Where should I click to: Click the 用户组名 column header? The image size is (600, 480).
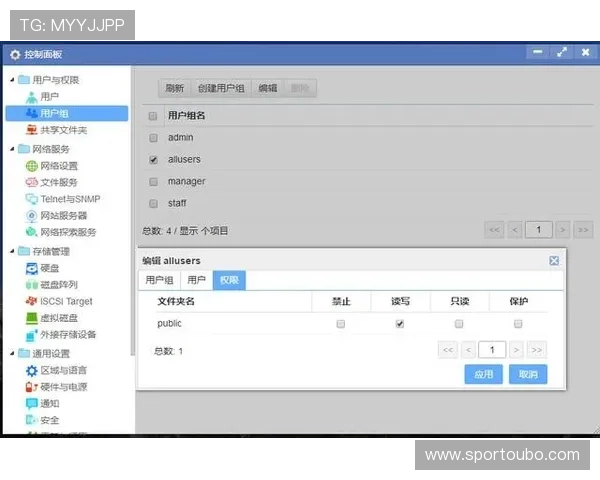pyautogui.click(x=187, y=116)
